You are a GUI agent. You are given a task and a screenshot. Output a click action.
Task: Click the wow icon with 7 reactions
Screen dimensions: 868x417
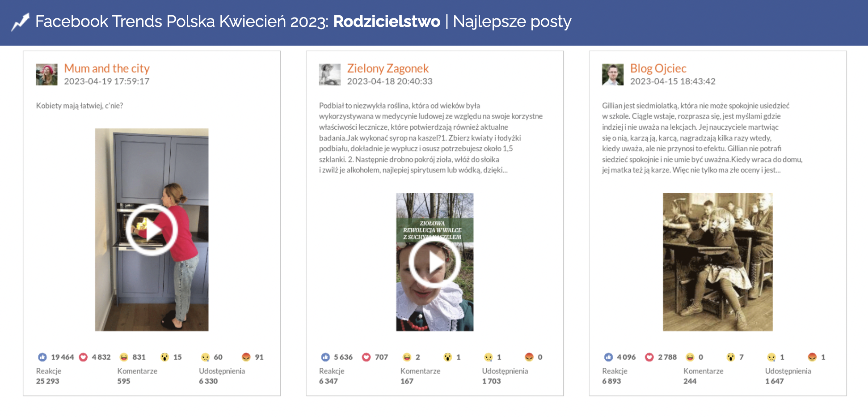730,357
